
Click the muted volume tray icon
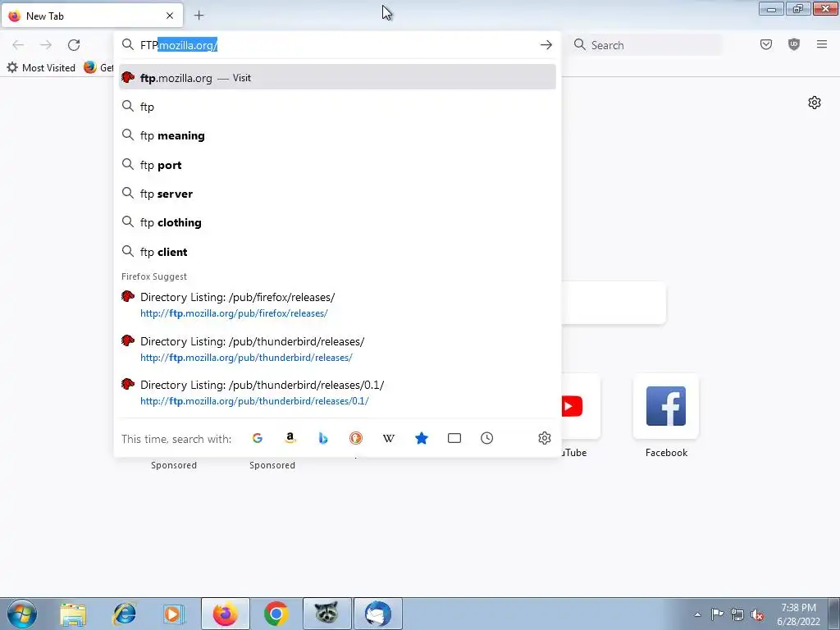click(x=757, y=614)
